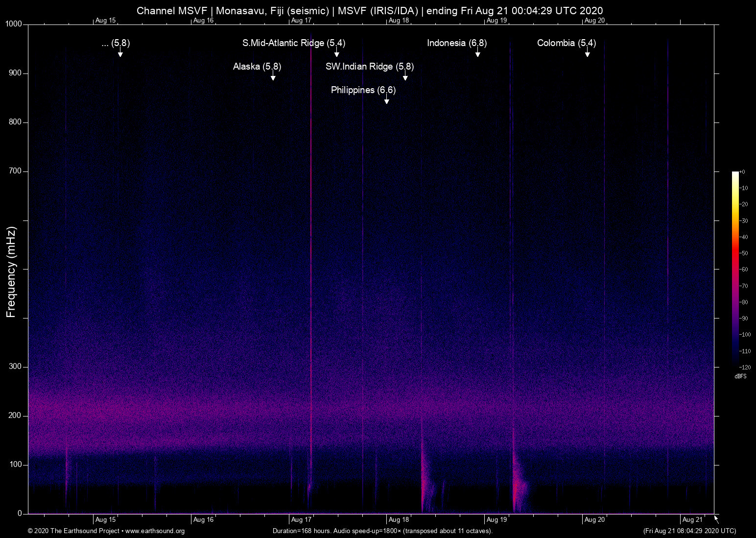Image resolution: width=756 pixels, height=538 pixels.
Task: Click the arrow under the '... (5.8)' label
Action: pos(120,53)
